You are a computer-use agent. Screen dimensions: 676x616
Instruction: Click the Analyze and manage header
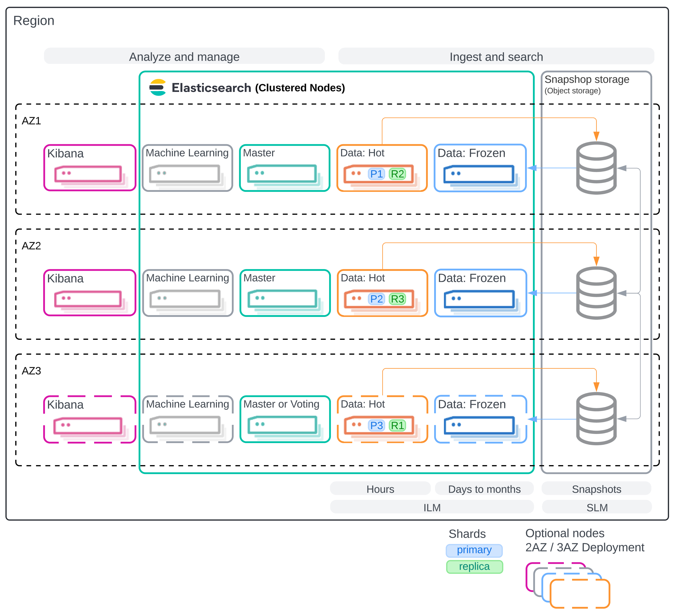click(x=184, y=56)
